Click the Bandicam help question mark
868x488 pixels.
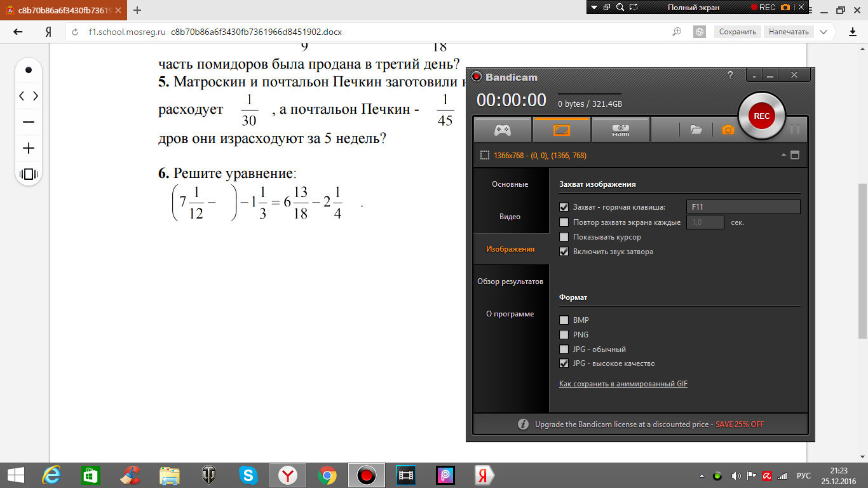point(730,75)
